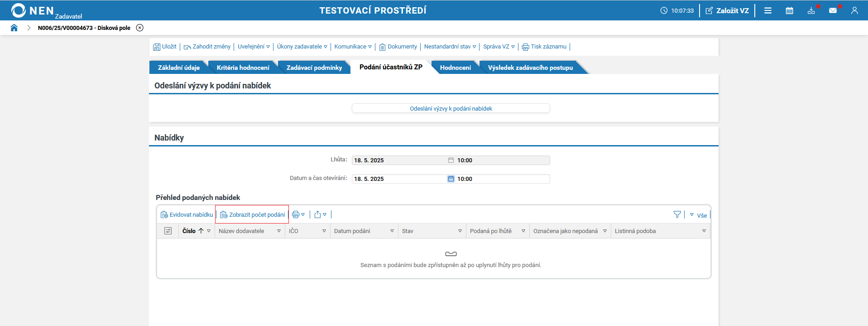The image size is (868, 326).
Task: Click the NEN logo
Action: pos(46,11)
